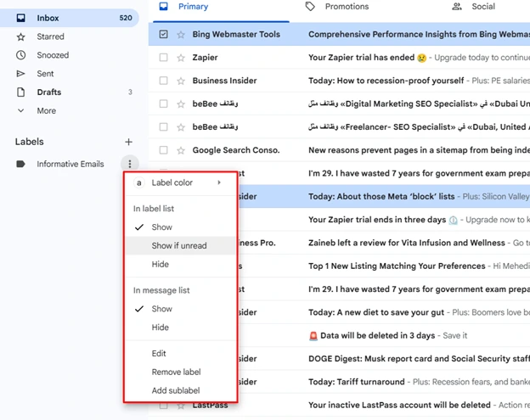Check the Business Insider recession-proof email checkbox
Screen dimensions: 530x420
pos(164,81)
